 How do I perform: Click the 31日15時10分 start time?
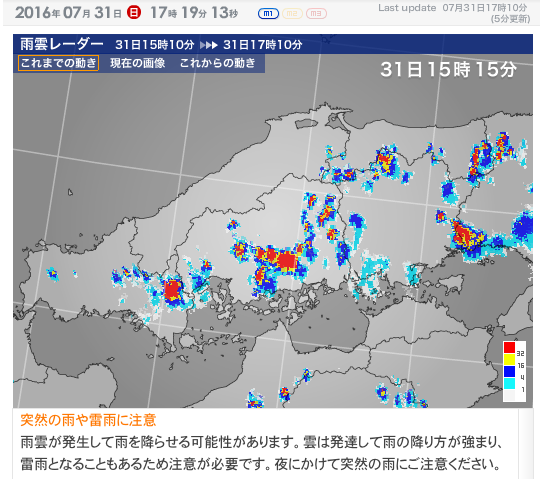[155, 45]
